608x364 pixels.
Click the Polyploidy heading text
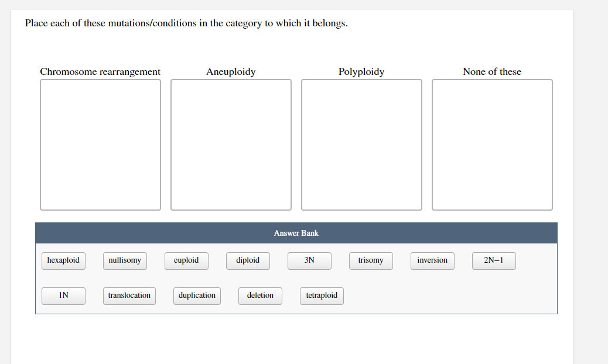click(x=361, y=71)
